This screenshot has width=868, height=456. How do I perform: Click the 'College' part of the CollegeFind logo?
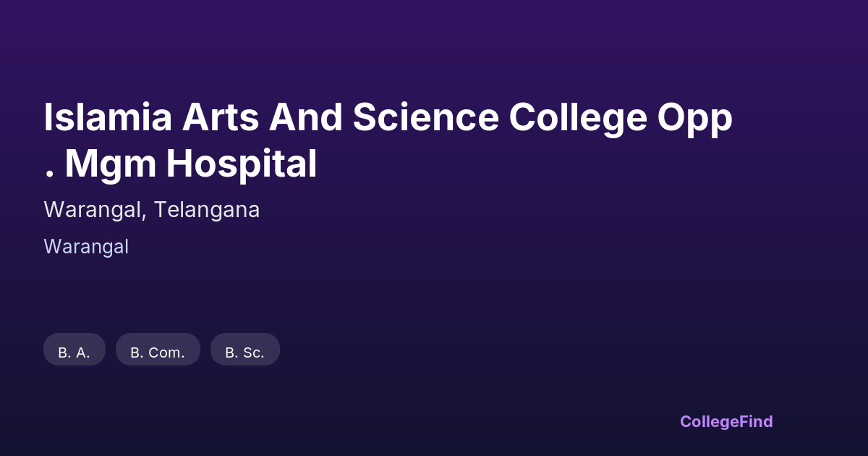point(707,421)
